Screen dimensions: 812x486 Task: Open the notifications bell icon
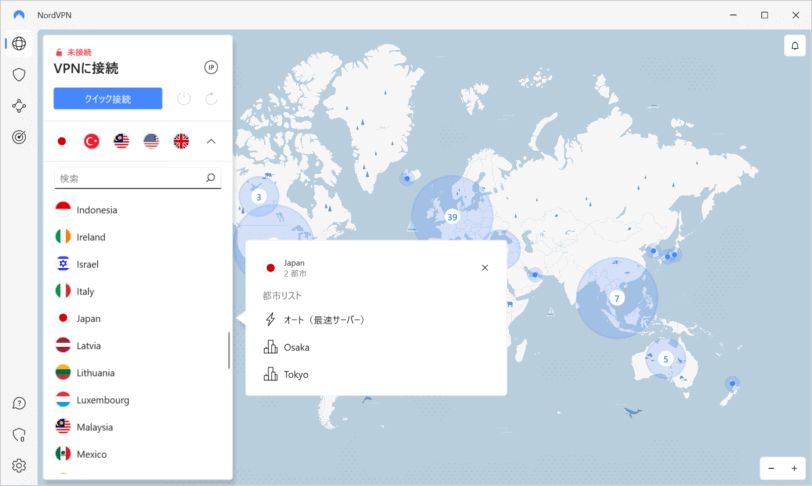tap(795, 46)
